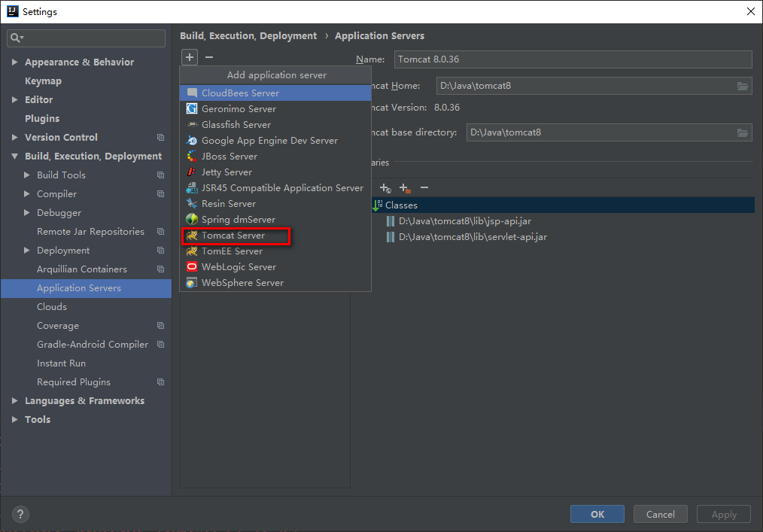Screen dimensions: 763x532
Task: Click Spring dmServer green icon
Action: click(192, 219)
